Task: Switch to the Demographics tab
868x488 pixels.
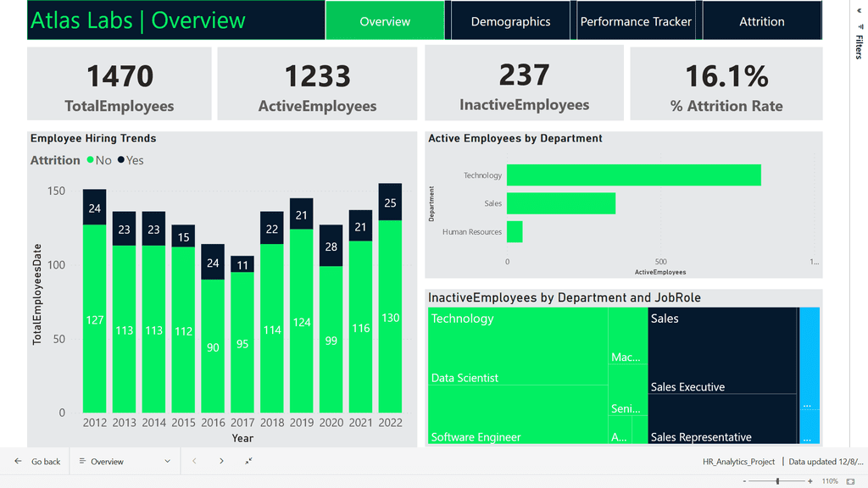Action: click(510, 21)
